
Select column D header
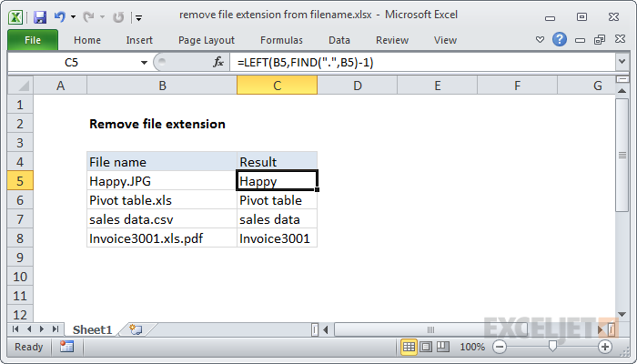point(357,86)
